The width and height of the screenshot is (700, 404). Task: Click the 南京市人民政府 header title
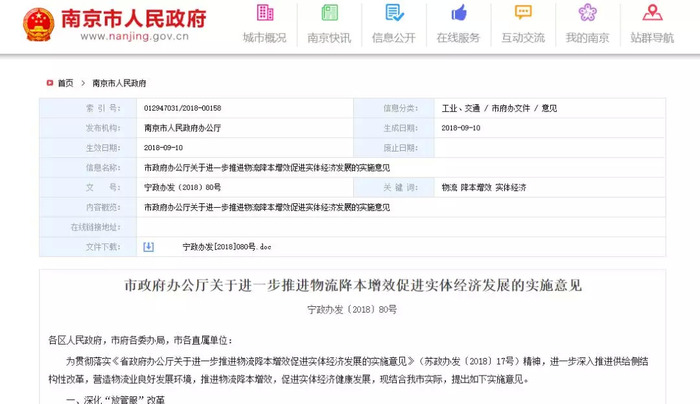(133, 18)
